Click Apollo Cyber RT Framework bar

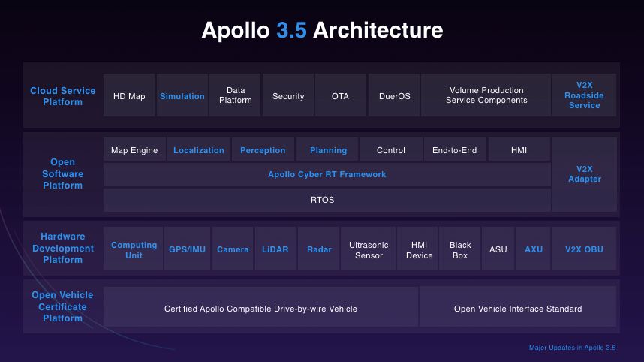click(327, 174)
